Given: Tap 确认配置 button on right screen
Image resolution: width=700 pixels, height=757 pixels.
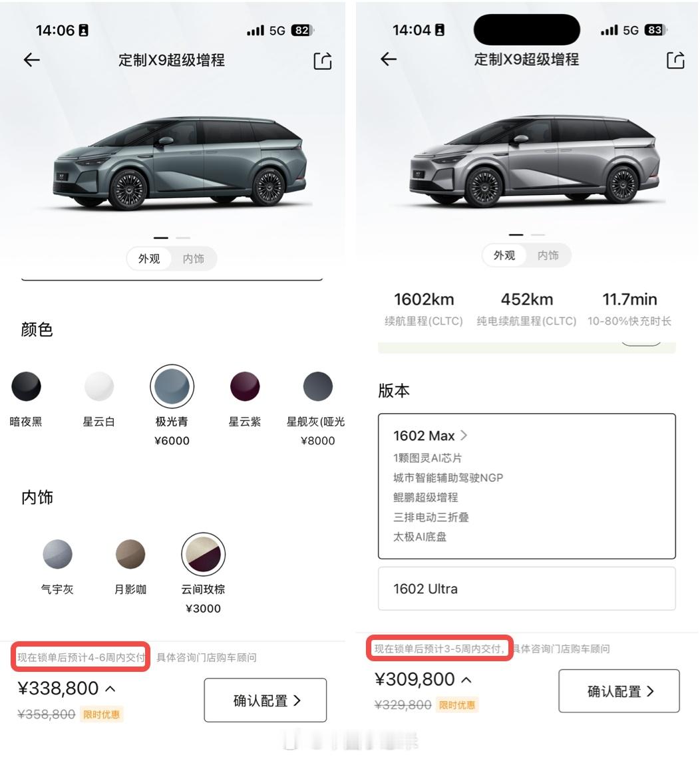Looking at the screenshot, I should tap(619, 691).
